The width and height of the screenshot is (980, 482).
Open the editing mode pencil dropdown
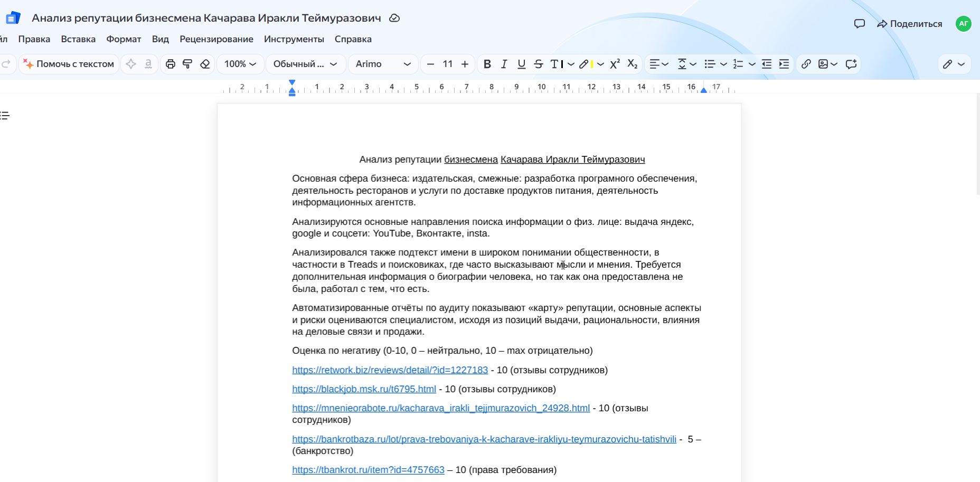[955, 64]
